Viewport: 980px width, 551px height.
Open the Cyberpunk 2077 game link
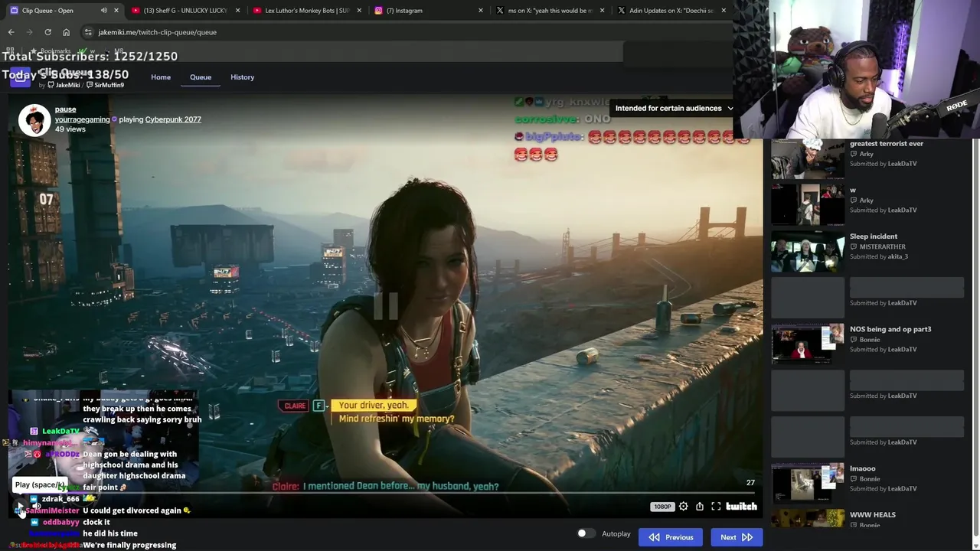(x=173, y=119)
